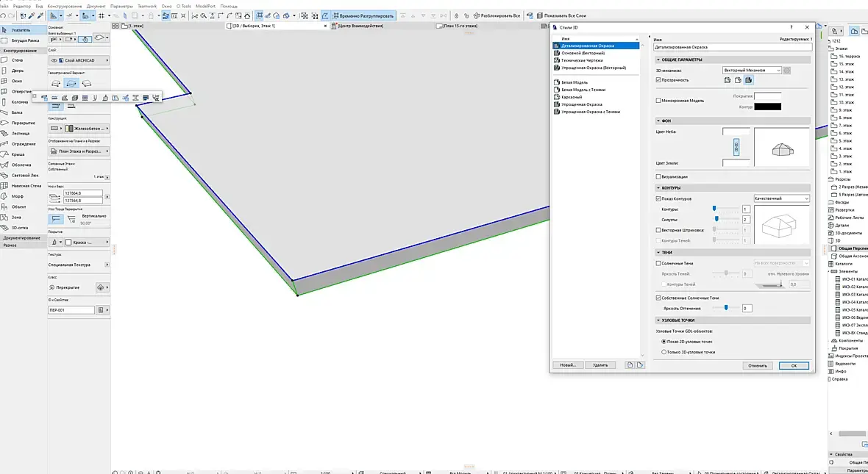Choose the Перекрытие slab tool
The height and width of the screenshot is (474, 868).
[24, 123]
